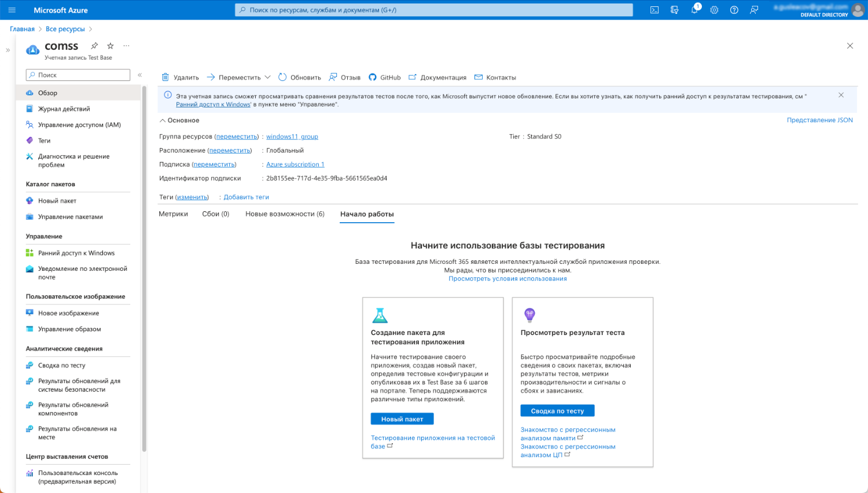868x493 pixels.
Task: Click Добавить теги link
Action: pos(246,197)
